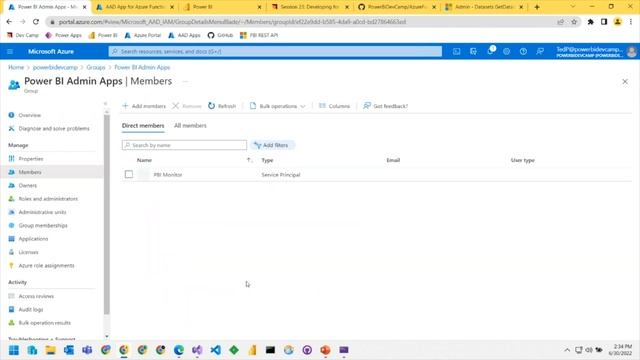The image size is (640, 360).
Task: Bookmark this page with the star icon
Action: [x=574, y=22]
